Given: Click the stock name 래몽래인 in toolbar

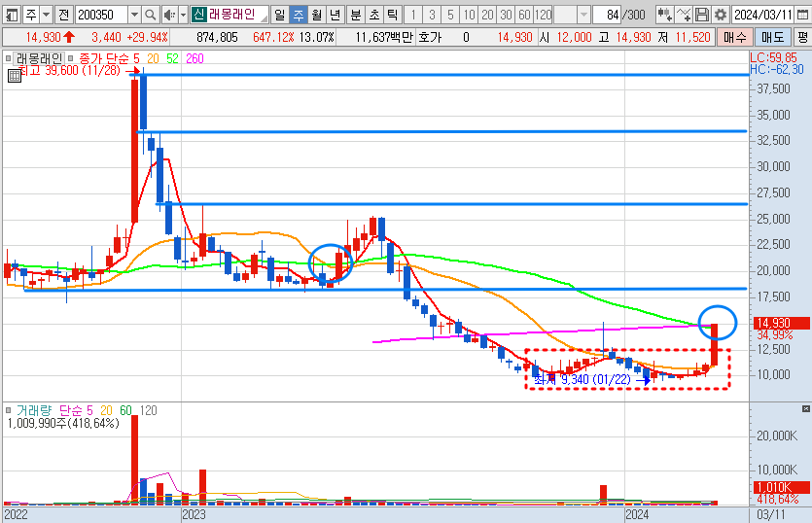Looking at the screenshot, I should coord(232,14).
